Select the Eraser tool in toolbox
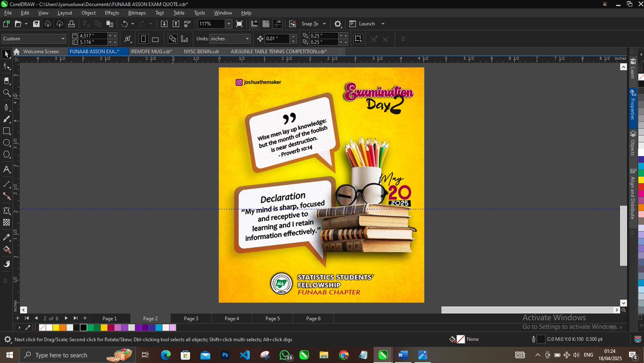 tap(6, 80)
